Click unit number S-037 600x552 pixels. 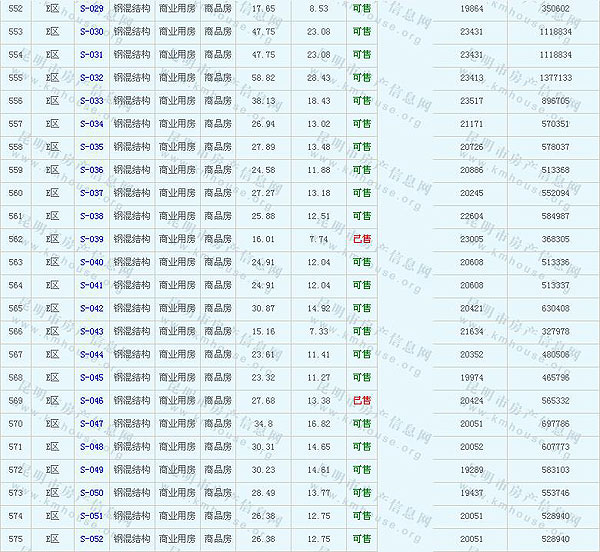click(91, 193)
